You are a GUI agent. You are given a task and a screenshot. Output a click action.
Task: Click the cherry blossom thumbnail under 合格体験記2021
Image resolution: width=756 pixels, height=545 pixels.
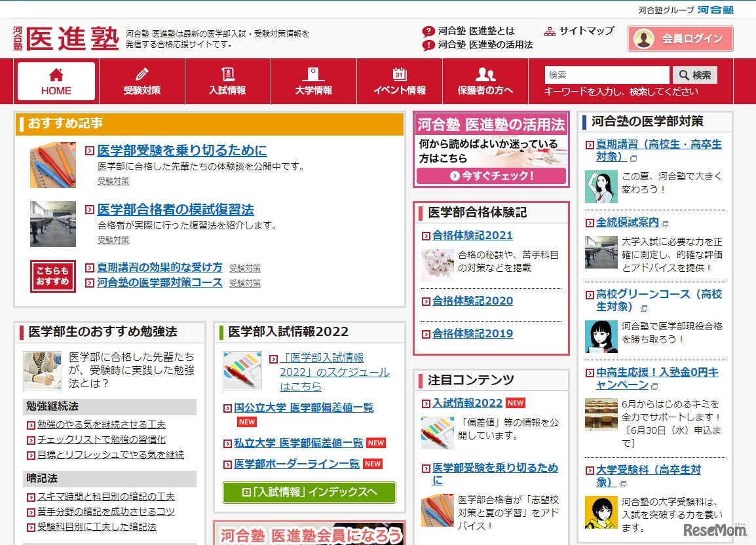click(438, 265)
